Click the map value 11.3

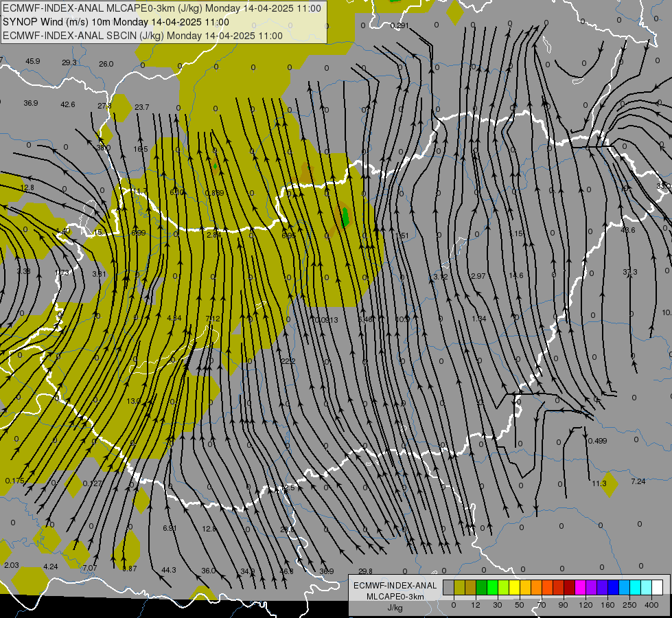599,483
